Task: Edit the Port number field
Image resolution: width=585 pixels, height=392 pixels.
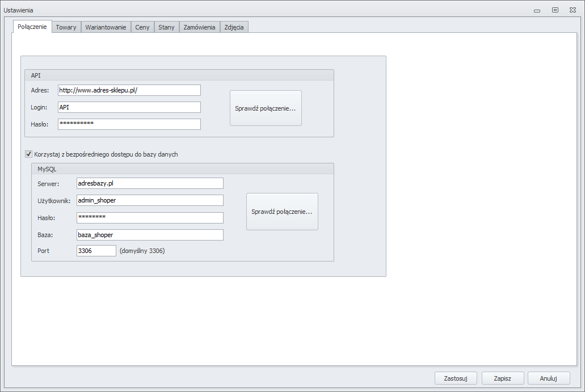Action: [x=96, y=251]
